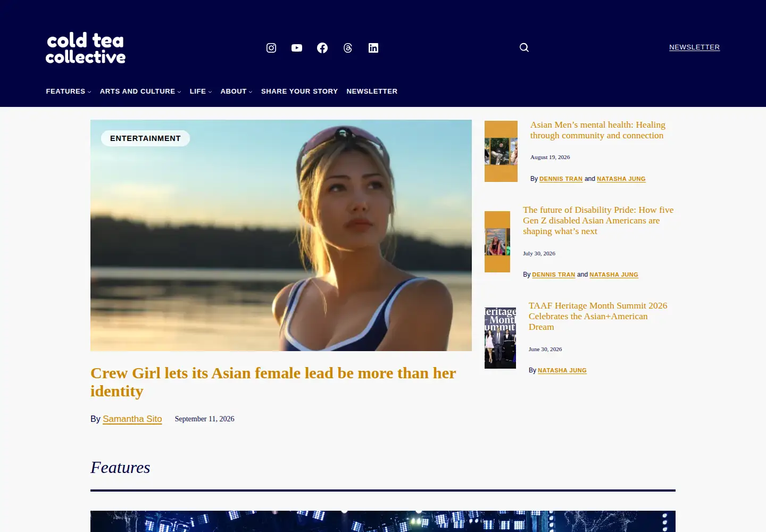Go to Cold Tea Collective logo home
The width and height of the screenshot is (766, 532).
pos(86,48)
